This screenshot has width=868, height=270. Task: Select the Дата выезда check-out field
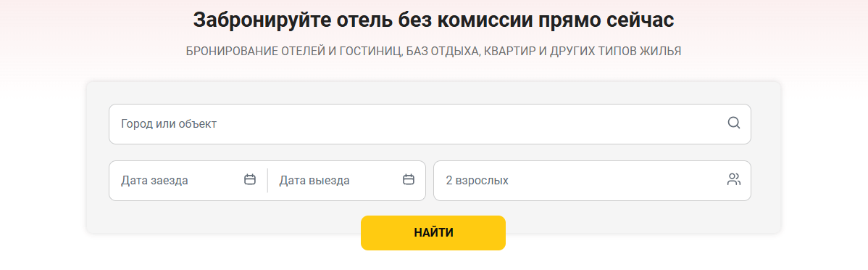point(346,180)
